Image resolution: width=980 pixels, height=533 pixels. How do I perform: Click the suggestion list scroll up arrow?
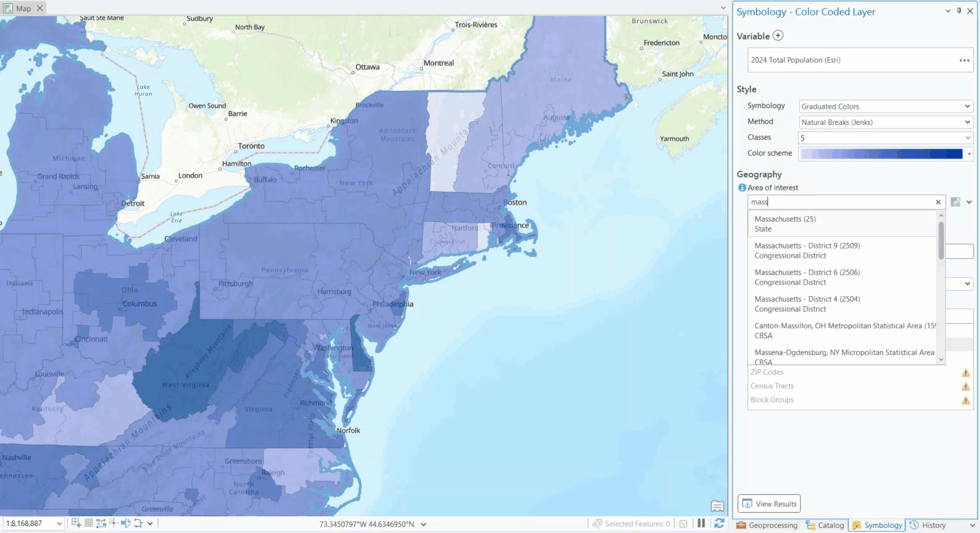pos(941,216)
